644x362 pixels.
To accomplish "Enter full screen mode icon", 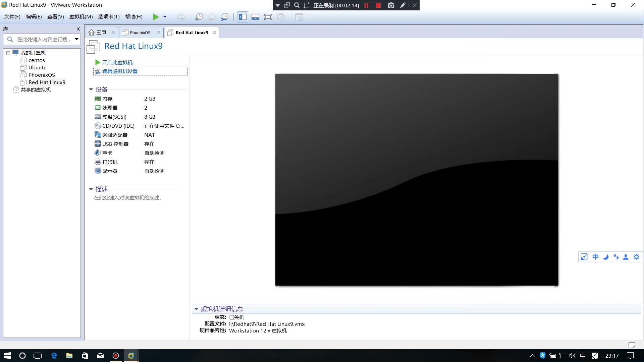I will point(268,17).
